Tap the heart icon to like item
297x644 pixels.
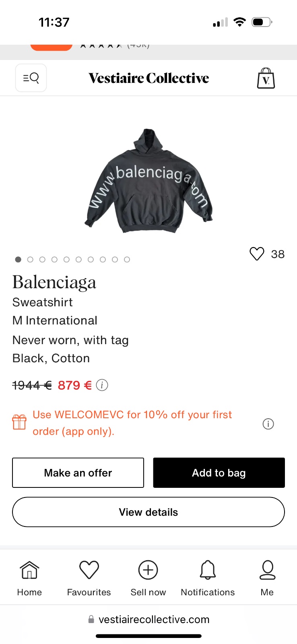click(x=257, y=254)
